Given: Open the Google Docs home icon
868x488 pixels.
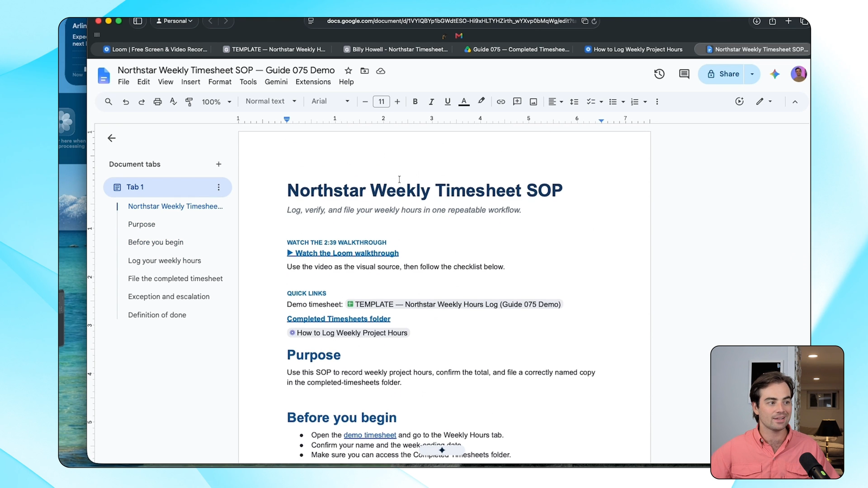Looking at the screenshot, I should (104, 76).
